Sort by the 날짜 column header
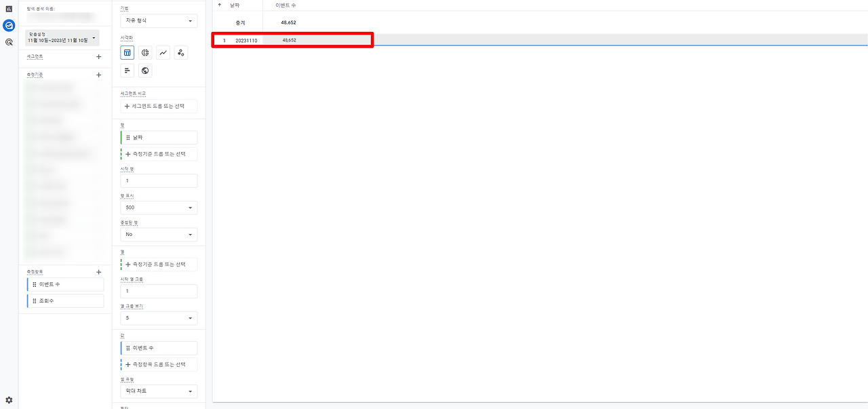Viewport: 868px width, 409px height. [x=235, y=5]
